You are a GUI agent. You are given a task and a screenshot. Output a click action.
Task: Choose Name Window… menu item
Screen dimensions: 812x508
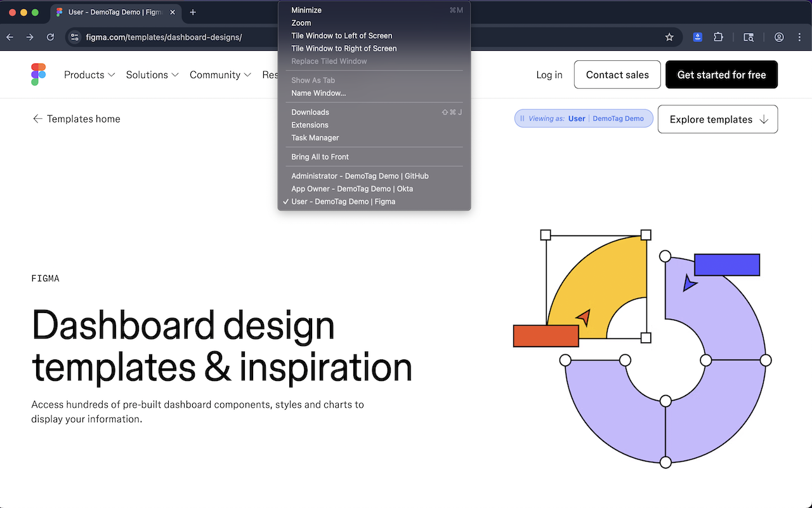click(x=374, y=93)
